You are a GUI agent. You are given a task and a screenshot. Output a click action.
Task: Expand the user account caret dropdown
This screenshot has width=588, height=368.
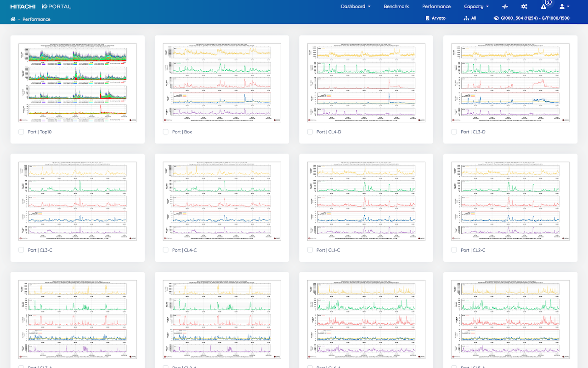tap(567, 6)
